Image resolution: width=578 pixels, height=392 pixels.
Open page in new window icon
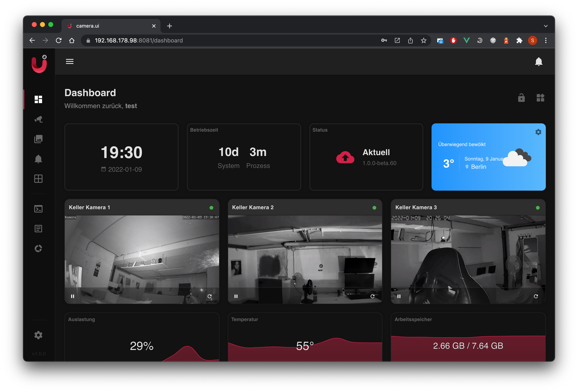click(397, 40)
